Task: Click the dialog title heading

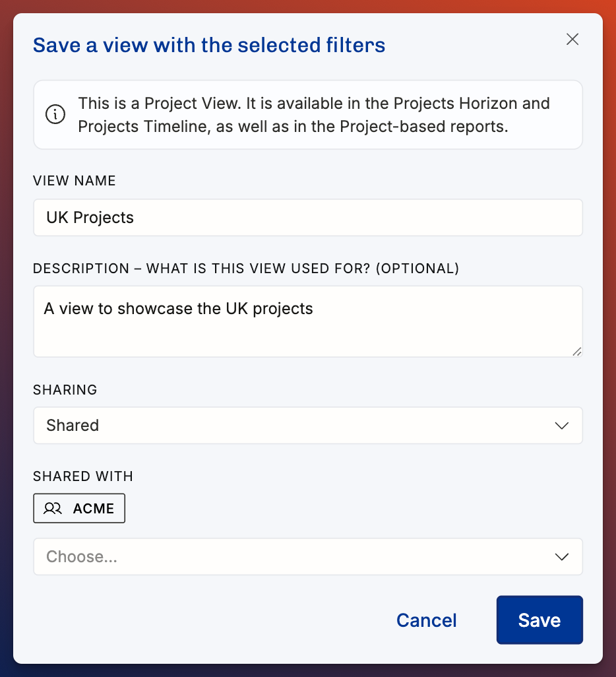Action: (209, 45)
